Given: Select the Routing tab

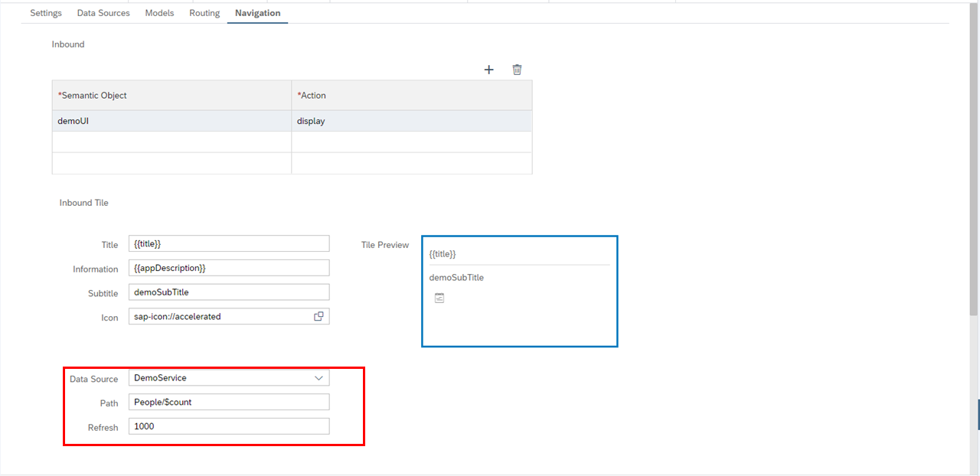Looking at the screenshot, I should pyautogui.click(x=204, y=13).
